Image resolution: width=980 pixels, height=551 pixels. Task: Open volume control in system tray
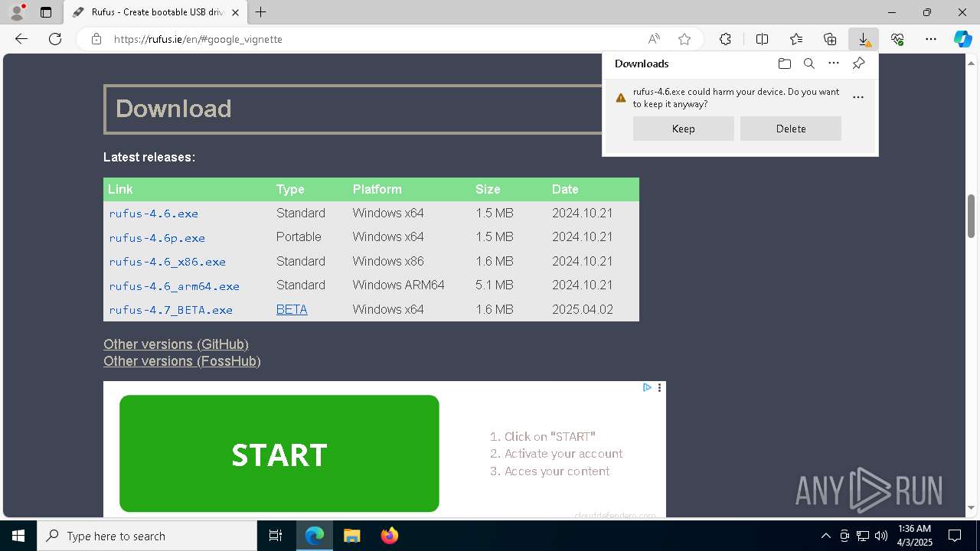(x=881, y=536)
